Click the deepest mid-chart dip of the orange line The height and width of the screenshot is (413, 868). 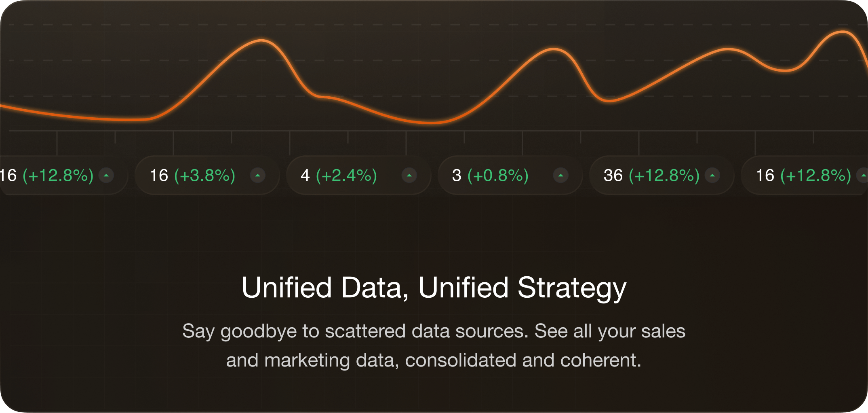432,122
